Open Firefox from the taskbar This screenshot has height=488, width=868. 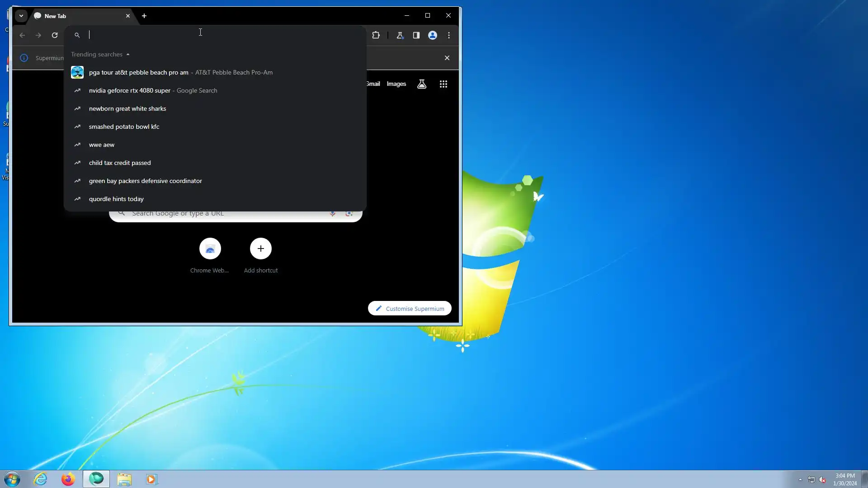coord(68,479)
